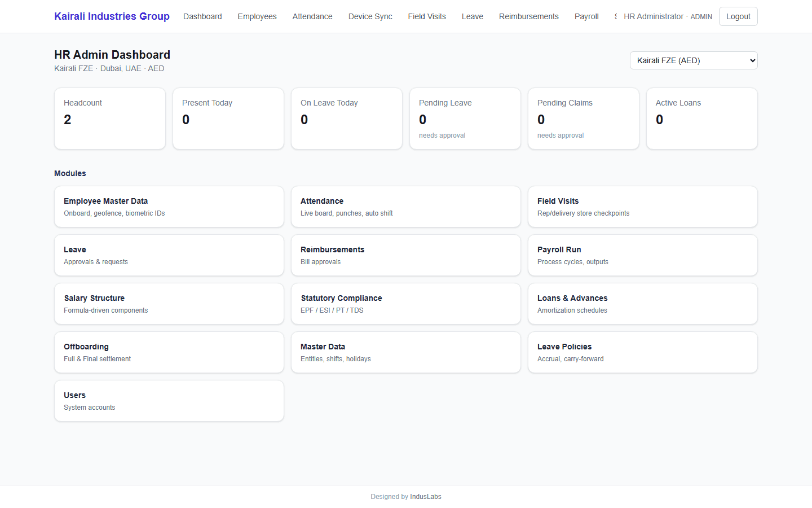Open the Leave approvals & requests card
The width and height of the screenshot is (812, 508).
[169, 255]
